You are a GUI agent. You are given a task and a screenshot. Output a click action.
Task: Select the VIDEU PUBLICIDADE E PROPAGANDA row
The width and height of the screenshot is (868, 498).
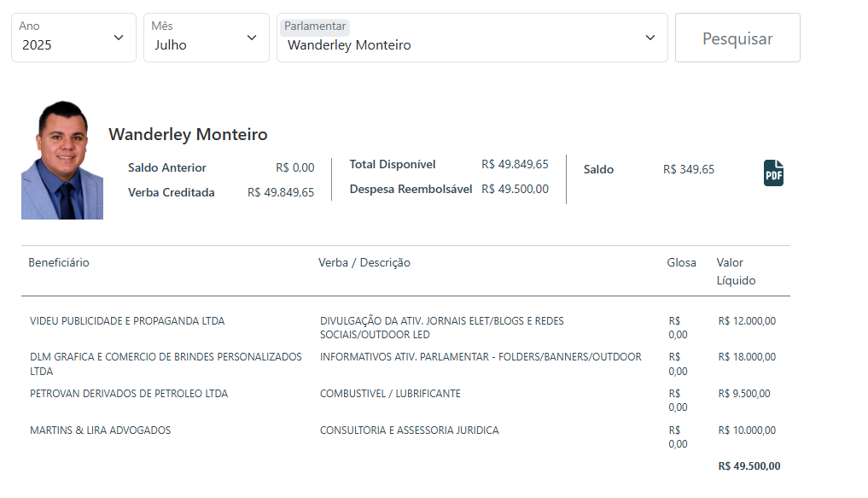pos(127,321)
